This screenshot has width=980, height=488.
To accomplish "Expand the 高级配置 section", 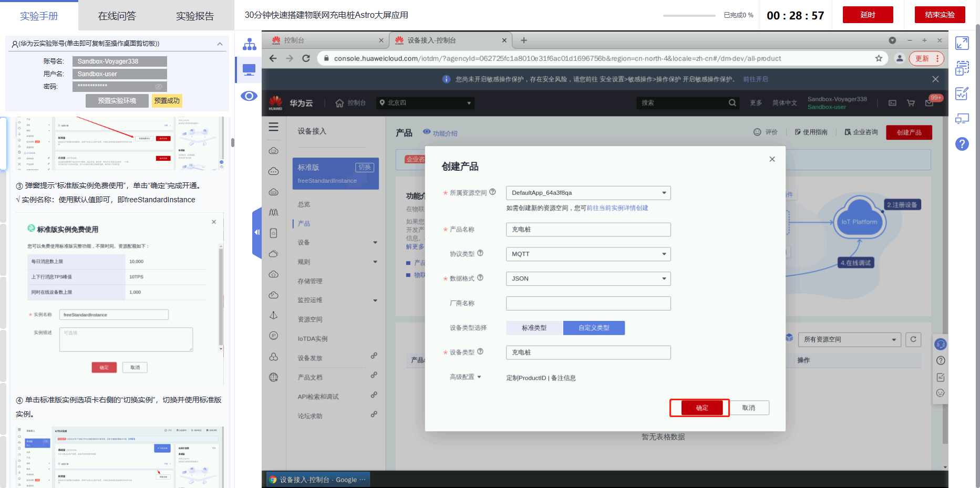I will [x=466, y=377].
